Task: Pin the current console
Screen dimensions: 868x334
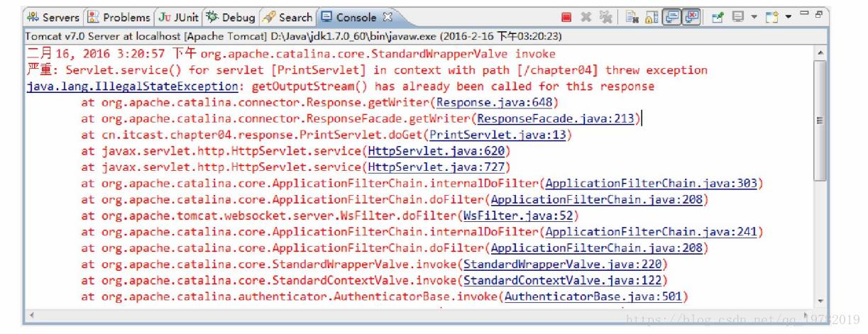Action: [x=718, y=17]
